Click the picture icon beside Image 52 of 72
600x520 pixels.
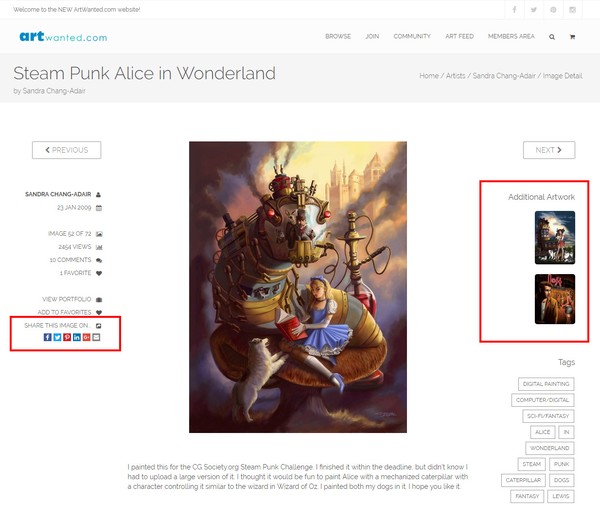point(99,234)
